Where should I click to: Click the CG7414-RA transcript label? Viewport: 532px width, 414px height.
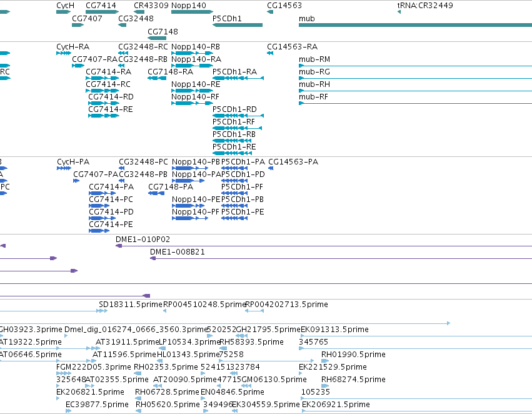click(108, 72)
